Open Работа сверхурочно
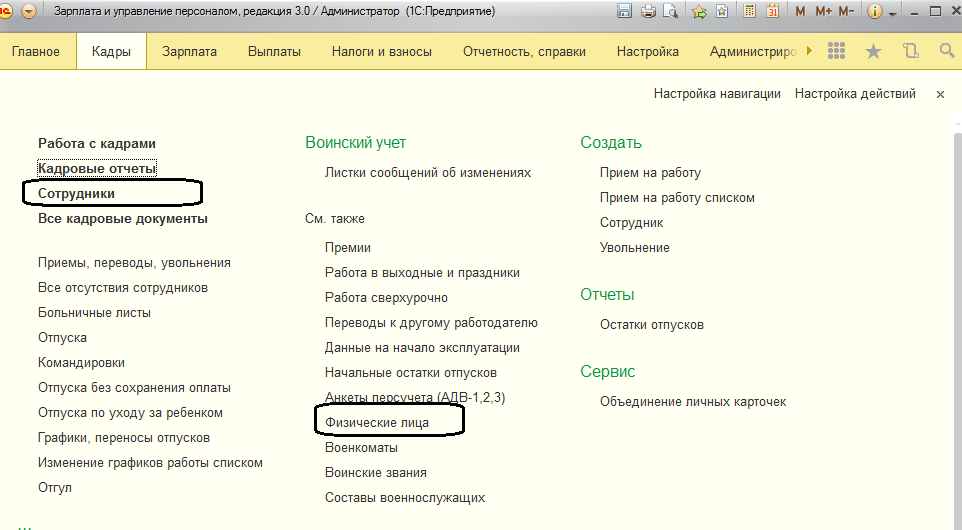The image size is (962, 530). pyautogui.click(x=386, y=298)
